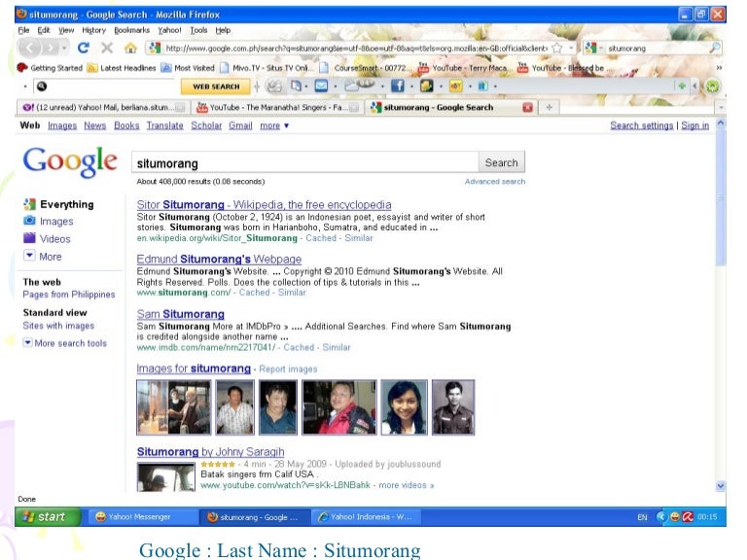Open the File menu
Image resolution: width=747 pixels, height=560 pixels.
(23, 30)
